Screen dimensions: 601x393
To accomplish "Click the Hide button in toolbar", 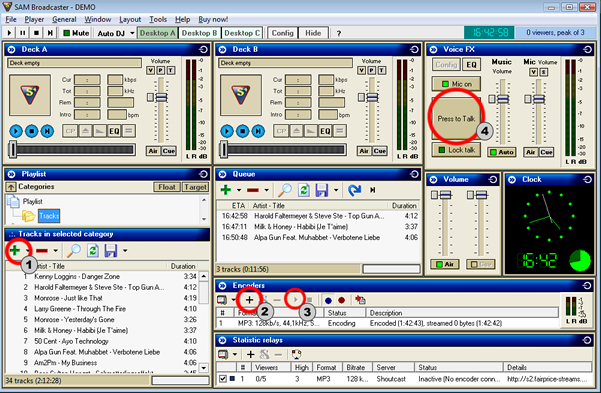I will point(313,33).
